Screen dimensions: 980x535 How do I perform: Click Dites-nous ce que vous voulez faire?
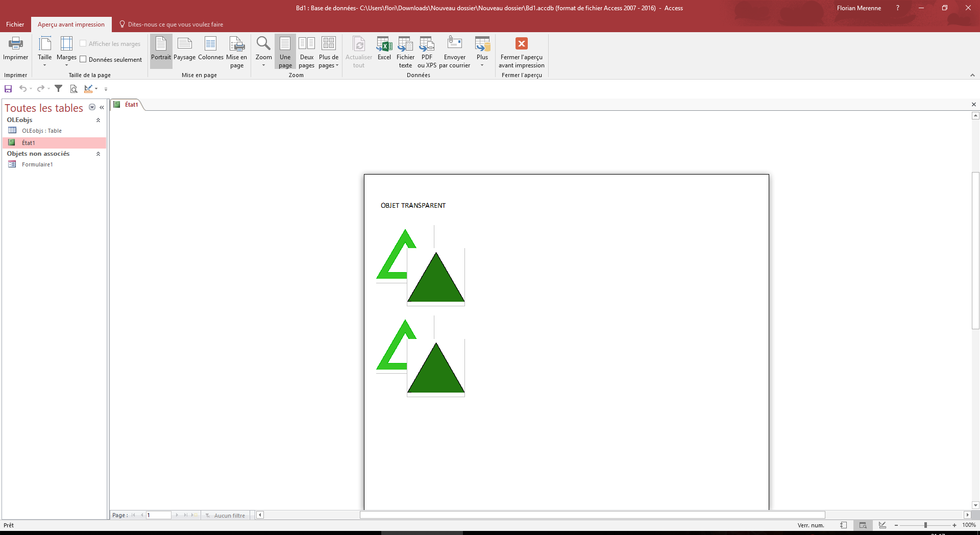(x=171, y=25)
